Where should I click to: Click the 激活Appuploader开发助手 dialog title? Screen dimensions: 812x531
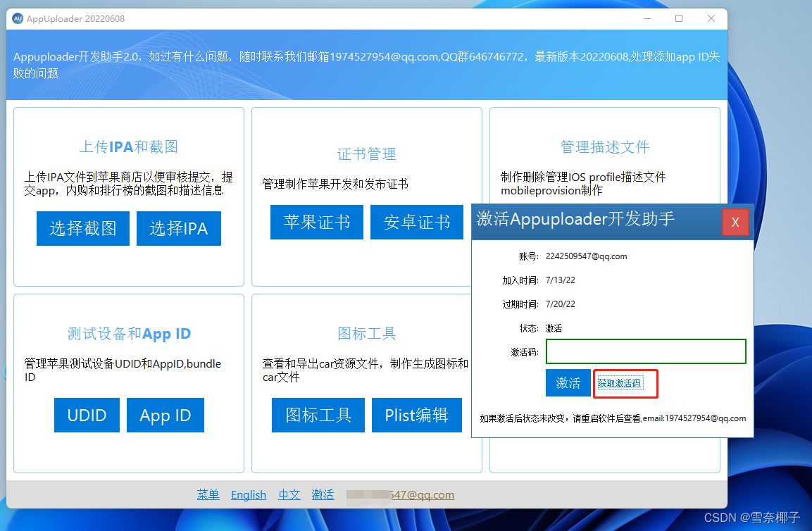point(575,219)
